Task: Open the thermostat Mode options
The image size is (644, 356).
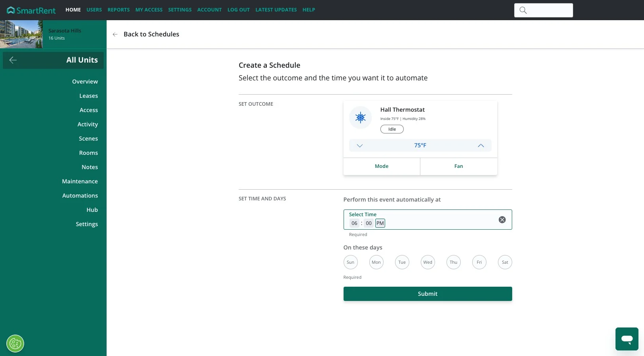Action: (x=382, y=166)
